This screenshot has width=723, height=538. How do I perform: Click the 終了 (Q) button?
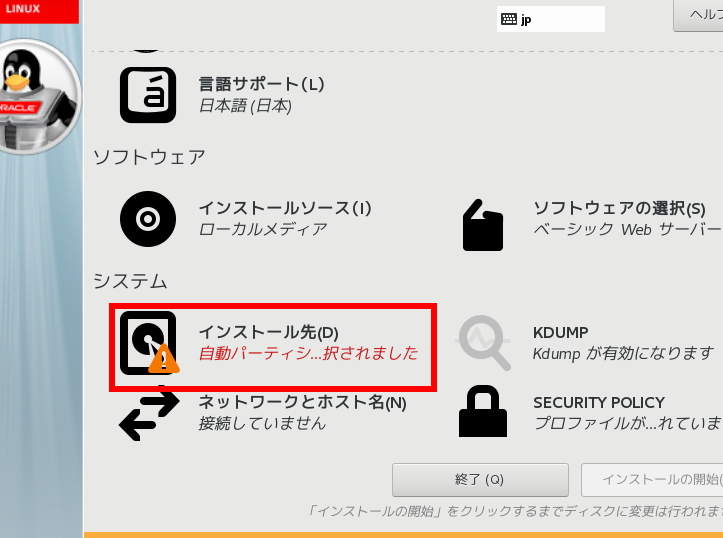pyautogui.click(x=480, y=480)
